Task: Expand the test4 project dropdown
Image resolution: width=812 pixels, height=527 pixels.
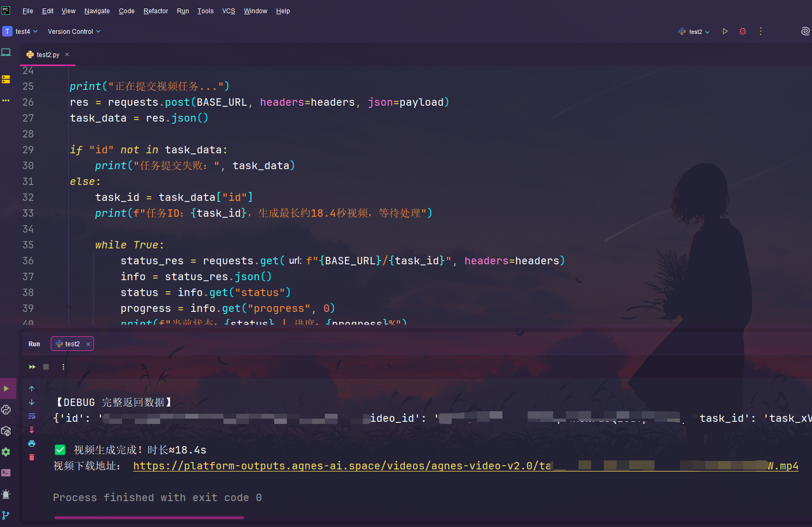Action: point(26,32)
